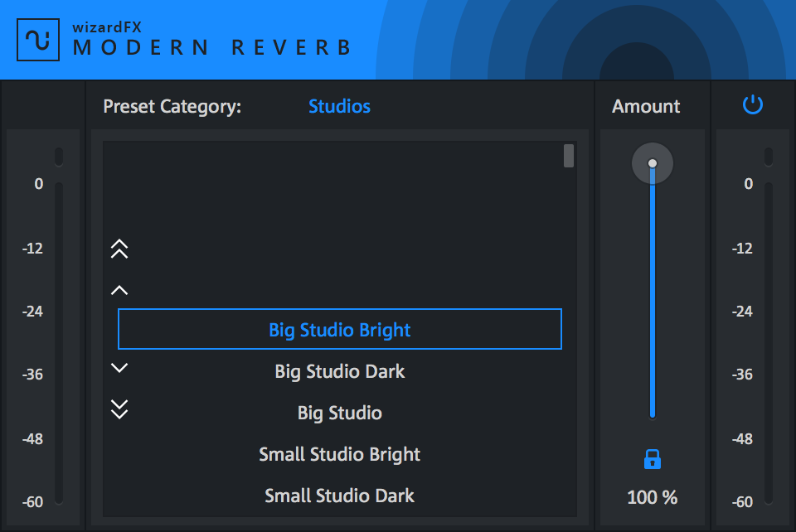Toggle the Amount lock icon
Screen dimensions: 796x532
[x=653, y=458]
